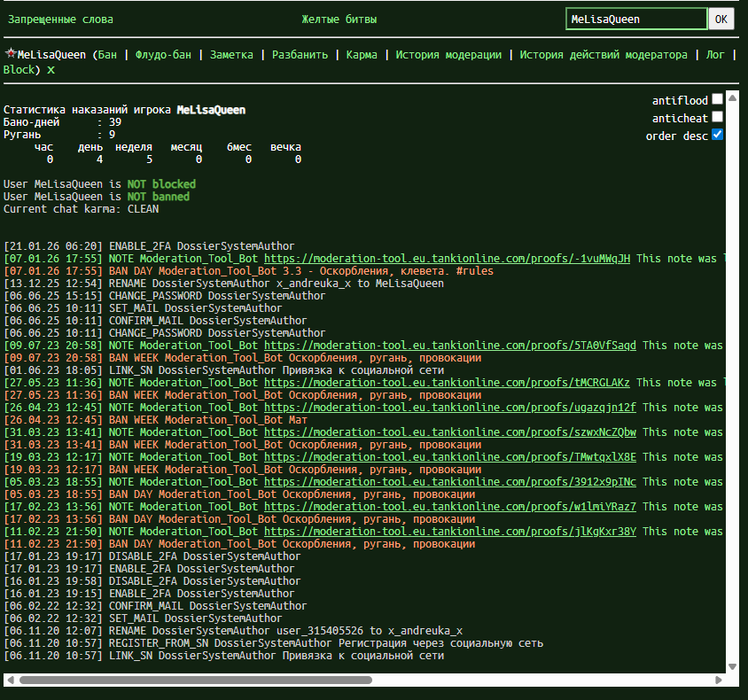Open the Запрещенные слова section
Screen dimensions: 748x700
[58, 19]
